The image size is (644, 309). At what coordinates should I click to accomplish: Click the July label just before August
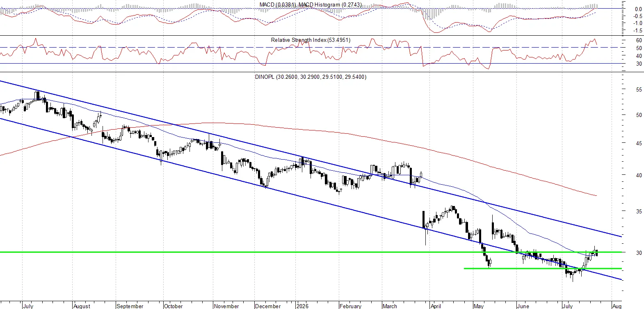click(x=28, y=306)
